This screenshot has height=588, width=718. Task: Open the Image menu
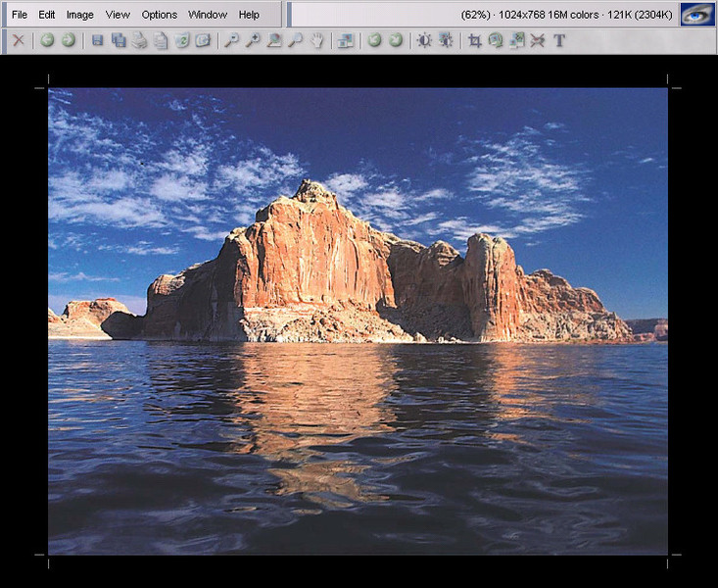click(80, 15)
